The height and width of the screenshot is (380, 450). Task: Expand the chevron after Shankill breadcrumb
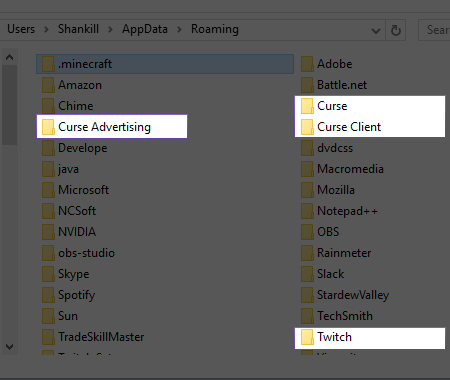click(x=110, y=29)
